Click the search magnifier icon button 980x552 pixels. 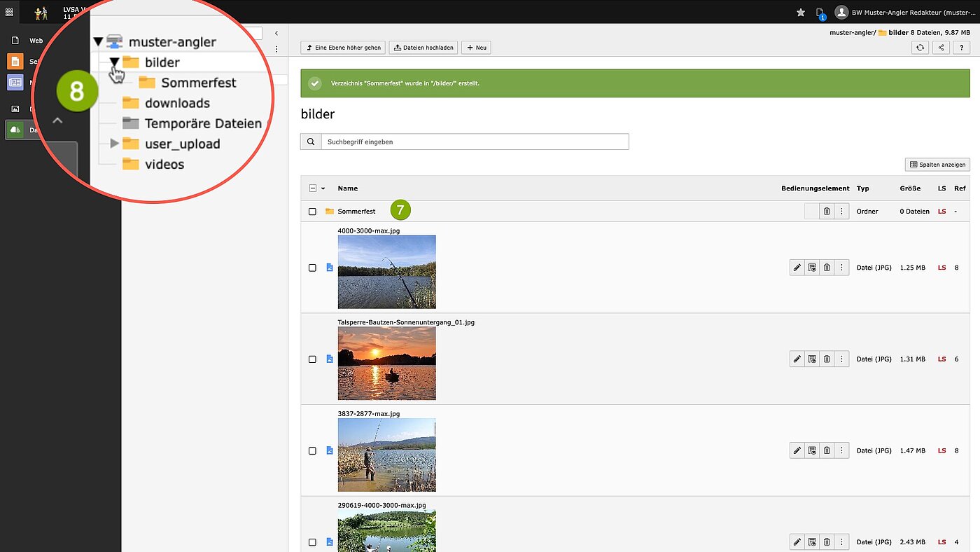click(311, 142)
